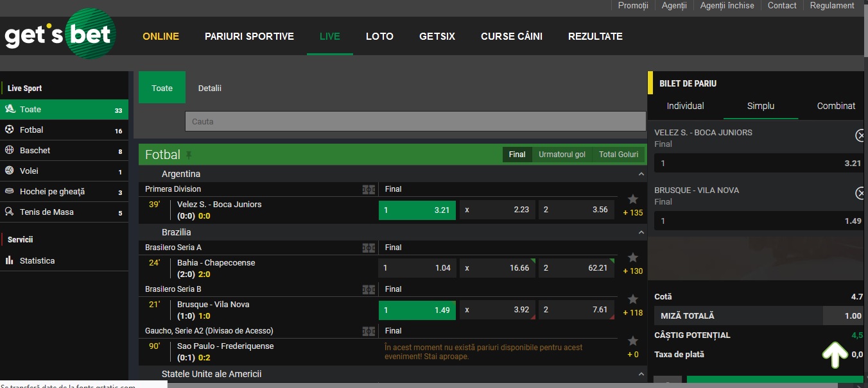Open CURSE CÂINI in the navigation
This screenshot has height=388, width=868.
point(512,37)
